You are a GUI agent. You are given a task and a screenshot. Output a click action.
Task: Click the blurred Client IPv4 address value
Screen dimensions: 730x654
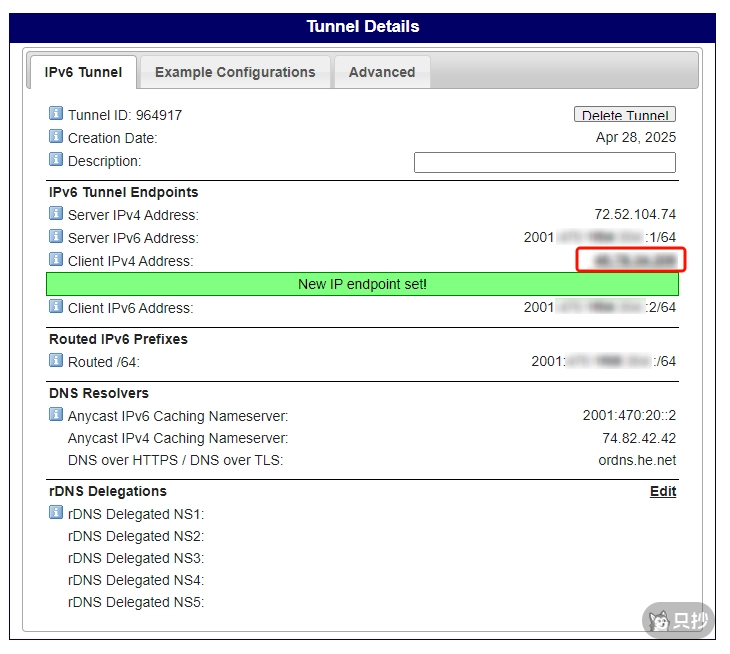tap(635, 261)
